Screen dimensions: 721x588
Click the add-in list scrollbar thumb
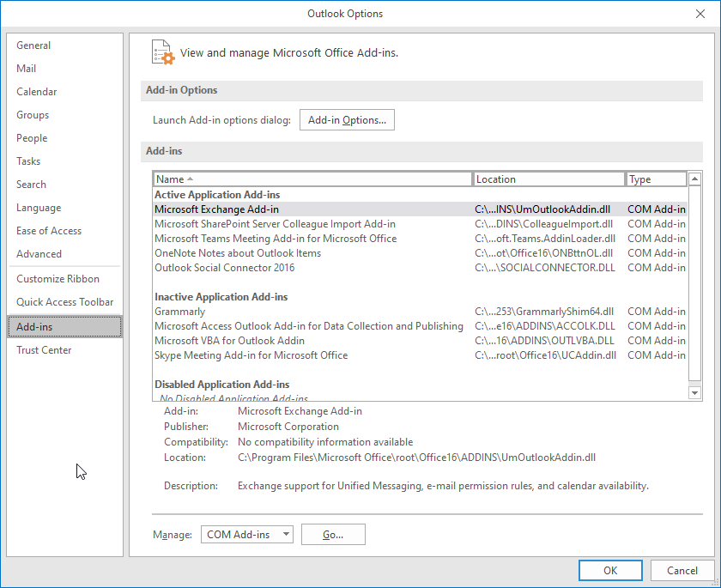click(694, 283)
